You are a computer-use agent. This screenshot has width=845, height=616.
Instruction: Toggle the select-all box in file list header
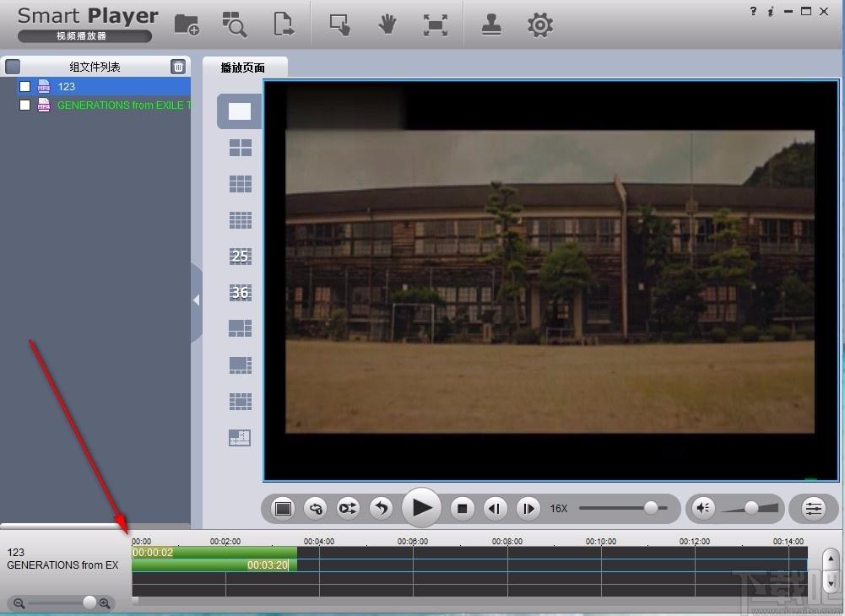coord(13,67)
